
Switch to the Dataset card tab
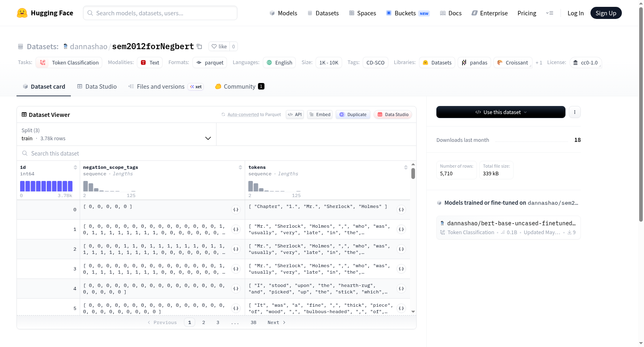[x=43, y=86]
